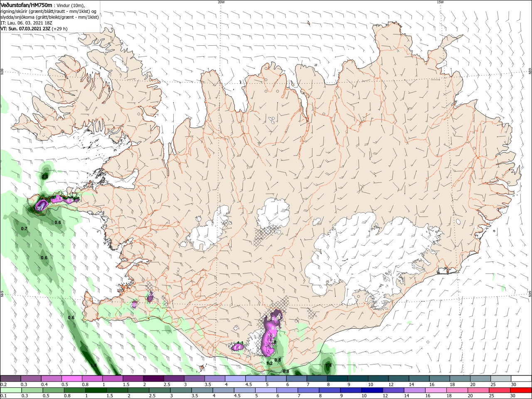The image size is (532, 399).
Task: Click the 'IT: Lau. 06. 03. 2021 18Z' line
Action: tap(27, 23)
